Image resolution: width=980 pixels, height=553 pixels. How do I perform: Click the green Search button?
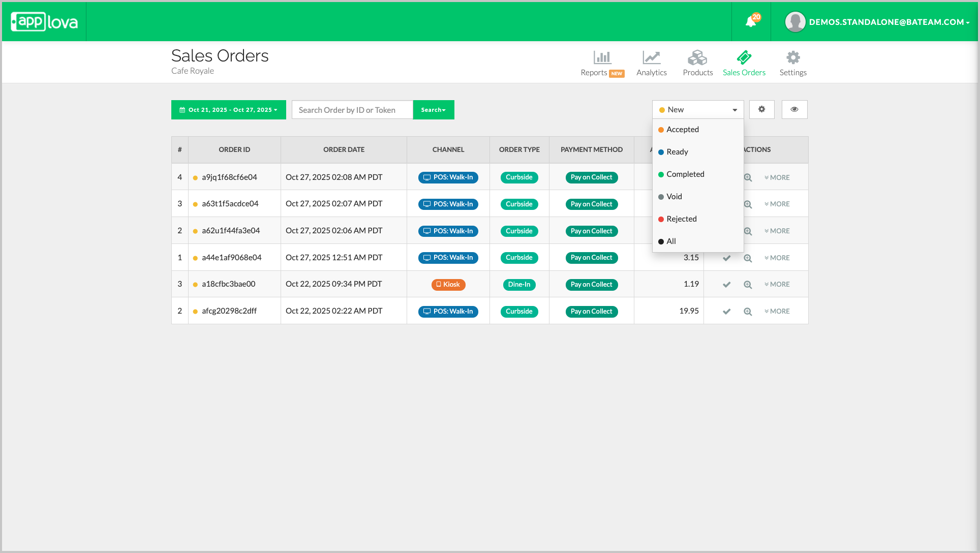(433, 110)
